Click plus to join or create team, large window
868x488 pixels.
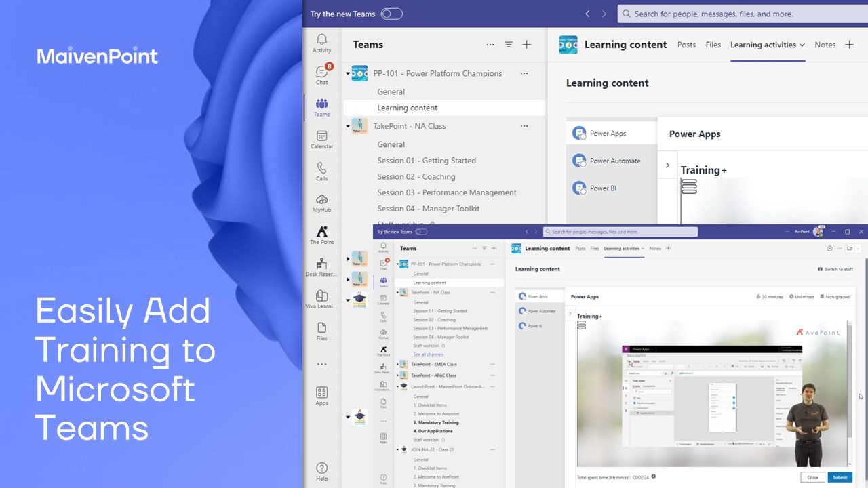point(526,45)
